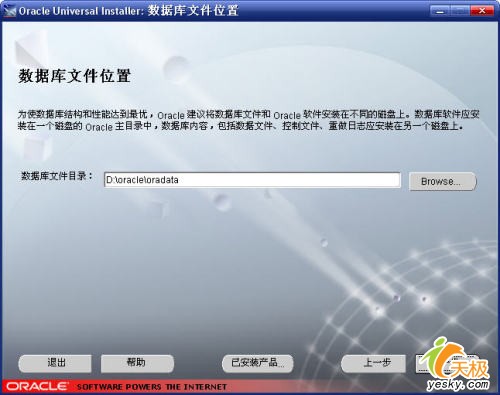Screen dimensions: 500x395
Task: Click the 天极 watermark characters
Action: (471, 368)
